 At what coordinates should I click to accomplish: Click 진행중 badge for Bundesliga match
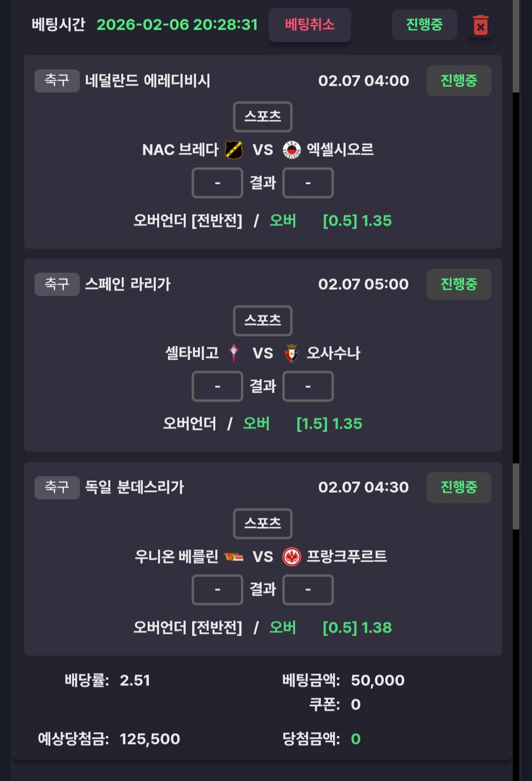(x=459, y=487)
